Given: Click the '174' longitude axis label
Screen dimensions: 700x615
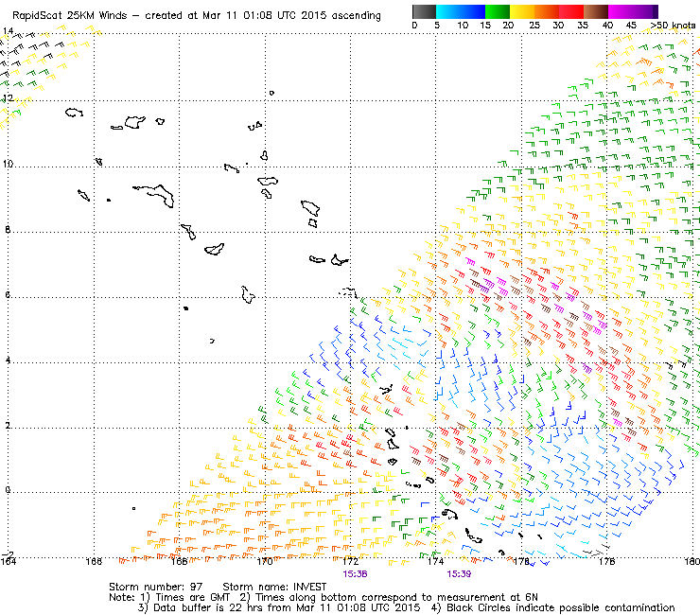Looking at the screenshot, I should click(x=436, y=561).
